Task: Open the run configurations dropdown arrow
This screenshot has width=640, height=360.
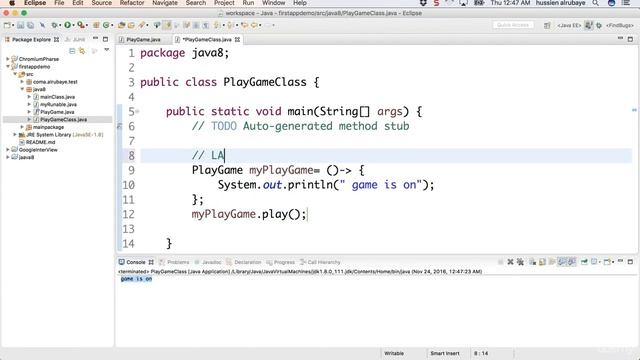Action: coord(73,25)
